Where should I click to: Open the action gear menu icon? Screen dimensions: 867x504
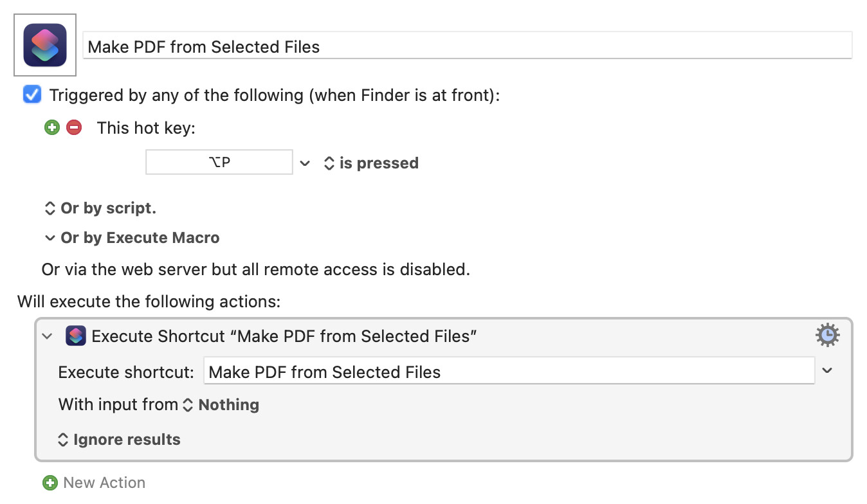click(x=827, y=335)
